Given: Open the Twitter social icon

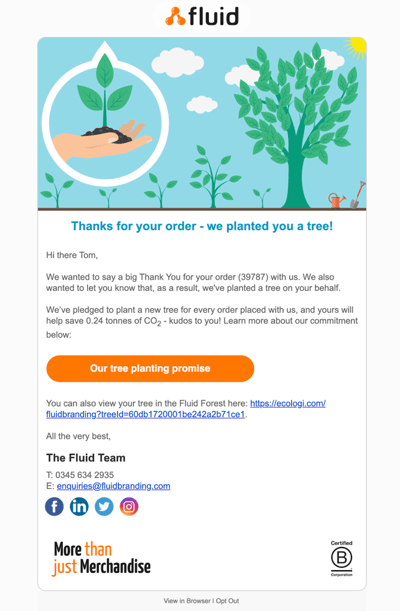Looking at the screenshot, I should pyautogui.click(x=104, y=507).
